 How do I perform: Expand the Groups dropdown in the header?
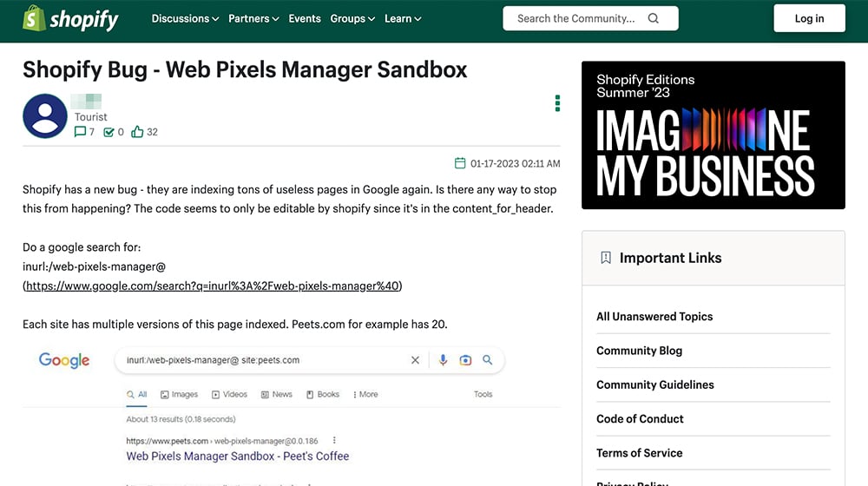click(x=352, y=18)
